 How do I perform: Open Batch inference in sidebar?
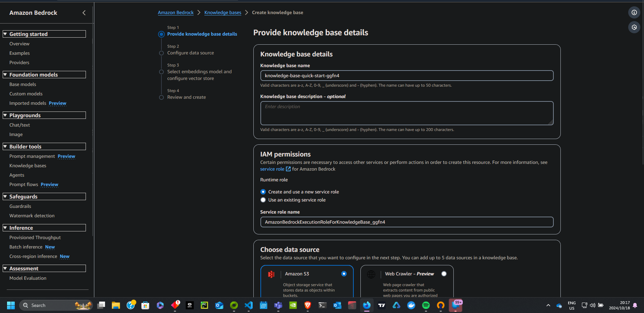tap(26, 247)
